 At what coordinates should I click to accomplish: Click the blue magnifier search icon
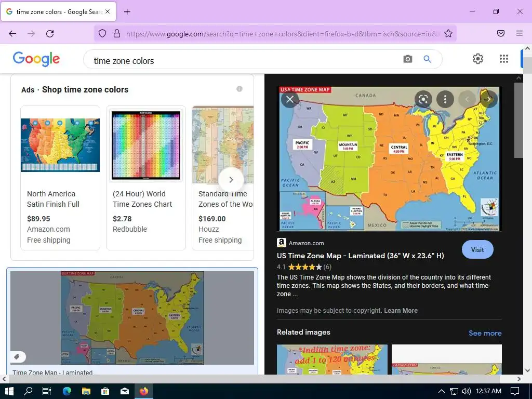tap(428, 59)
